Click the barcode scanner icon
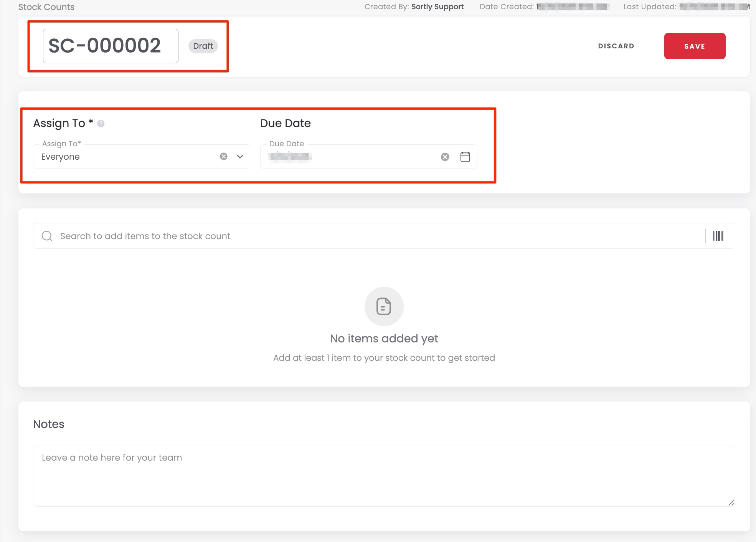Screen dimensions: 756x542 718,236
